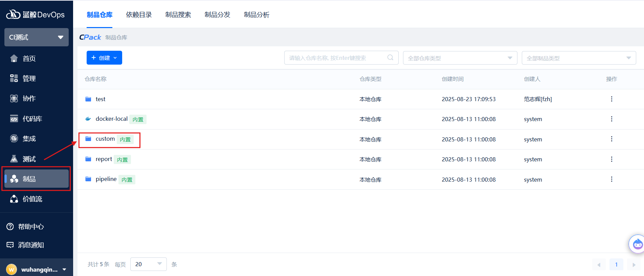The height and width of the screenshot is (276, 644).
Task: Click the 蓝鲸 DevOps logo icon
Action: (x=13, y=14)
